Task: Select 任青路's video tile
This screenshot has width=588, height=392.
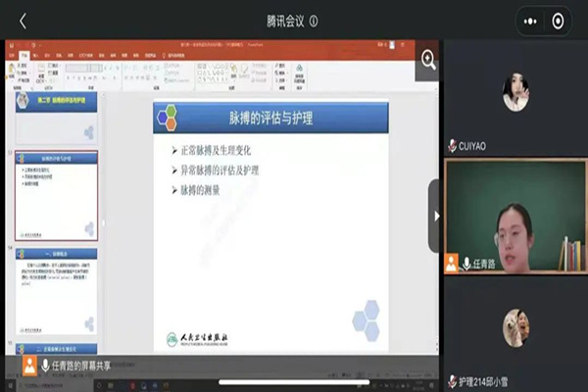Action: click(x=515, y=217)
